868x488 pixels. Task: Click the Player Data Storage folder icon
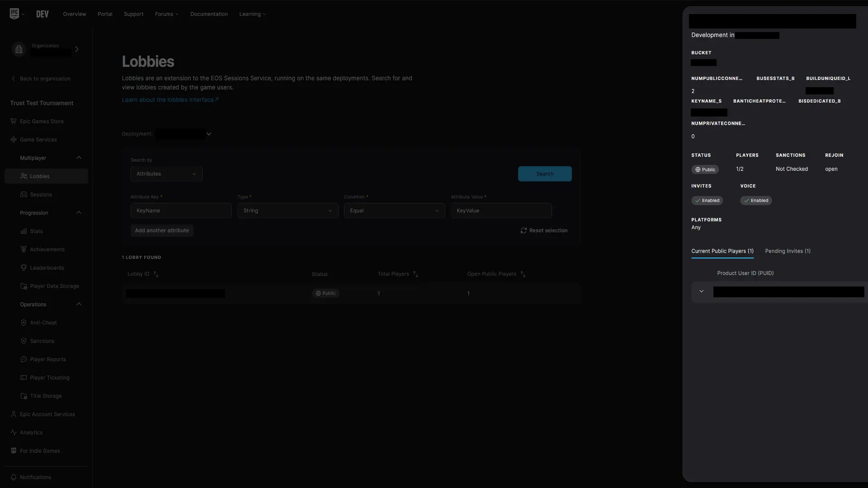click(x=24, y=286)
